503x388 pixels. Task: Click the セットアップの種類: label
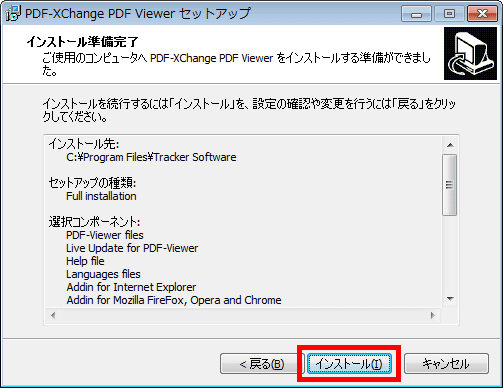(92, 183)
